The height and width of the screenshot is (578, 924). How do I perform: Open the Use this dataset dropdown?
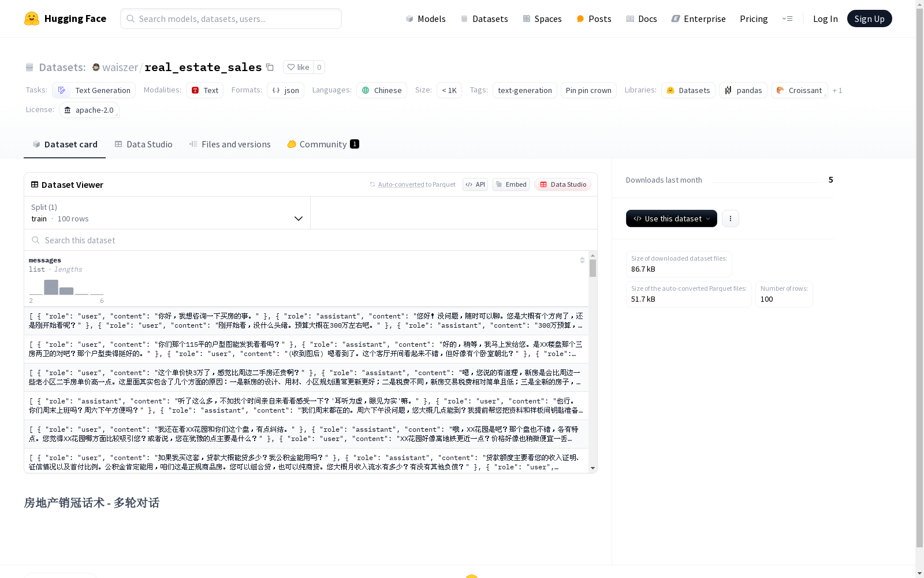click(672, 218)
